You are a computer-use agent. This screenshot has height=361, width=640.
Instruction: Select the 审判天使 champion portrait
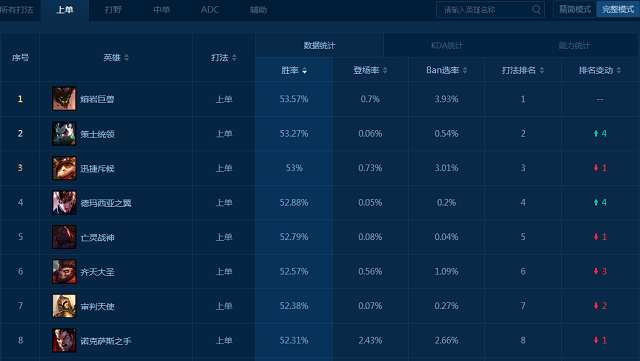click(x=64, y=306)
